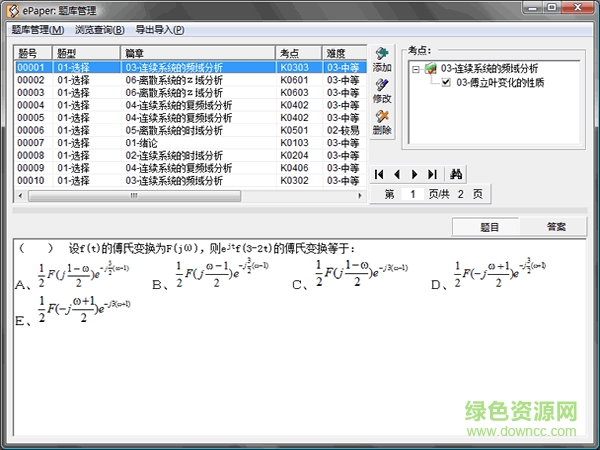The height and width of the screenshot is (450, 600).
Task: Toggle the 03-傅立叶变化的性质 checkbox
Action: point(446,83)
